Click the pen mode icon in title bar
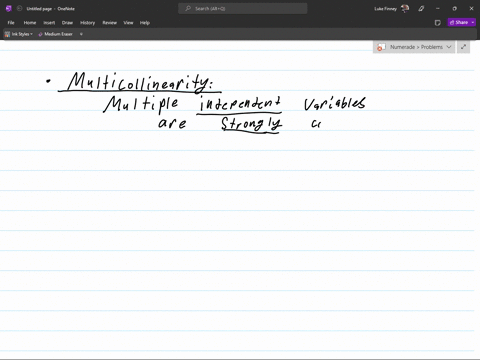The width and height of the screenshot is (480, 360). tap(421, 9)
